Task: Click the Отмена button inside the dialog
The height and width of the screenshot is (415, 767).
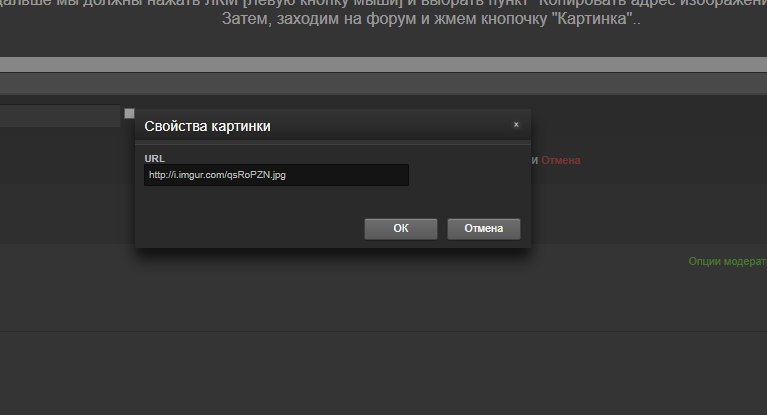Action: pos(483,229)
